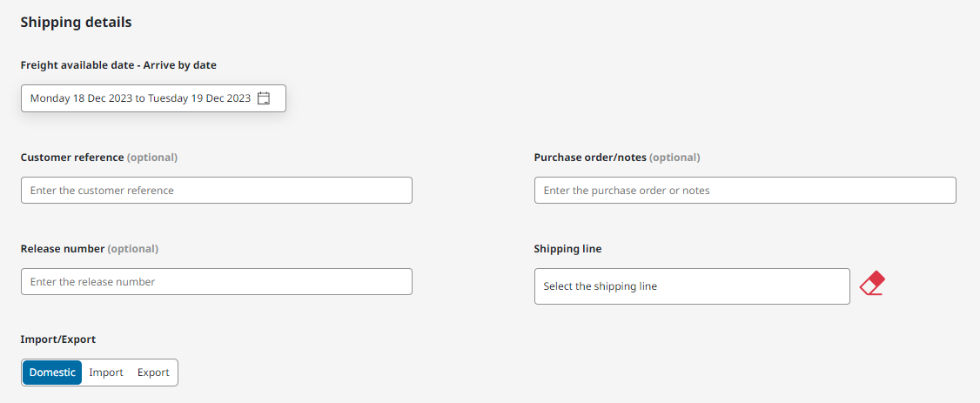Click the optional hint beside Customer reference
This screenshot has width=980, height=403.
(152, 158)
